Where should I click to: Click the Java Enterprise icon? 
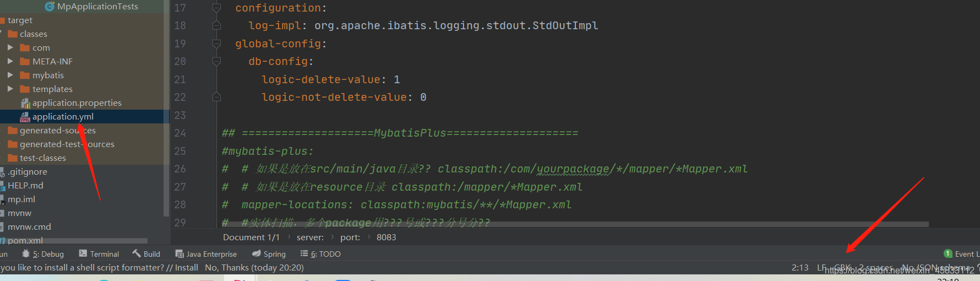click(x=179, y=253)
